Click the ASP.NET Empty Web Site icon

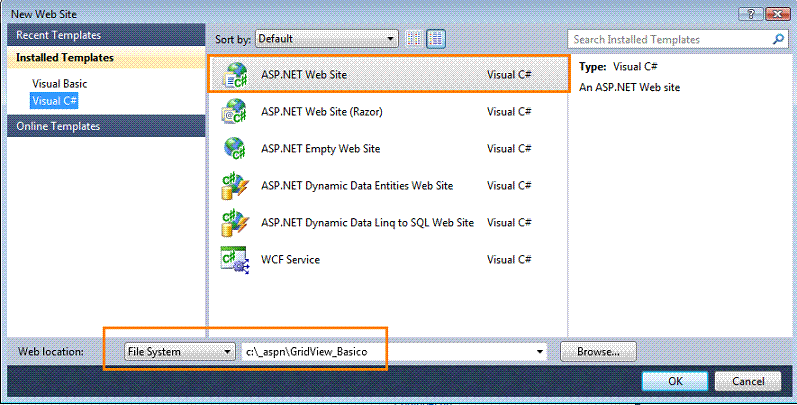[234, 148]
